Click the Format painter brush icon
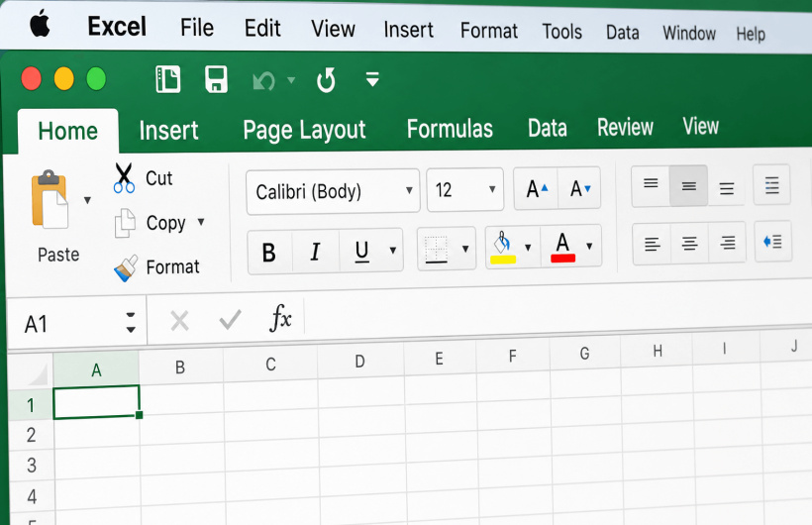This screenshot has width=812, height=525. (126, 267)
